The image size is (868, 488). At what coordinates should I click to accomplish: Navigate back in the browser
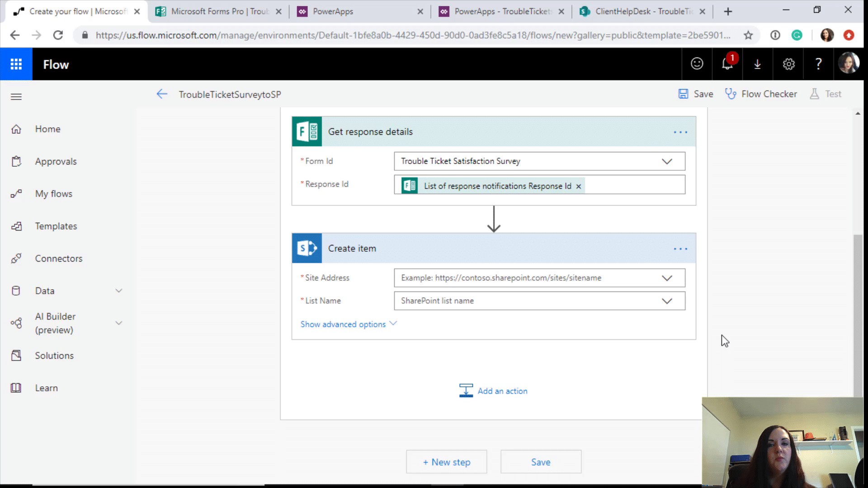pos(14,35)
